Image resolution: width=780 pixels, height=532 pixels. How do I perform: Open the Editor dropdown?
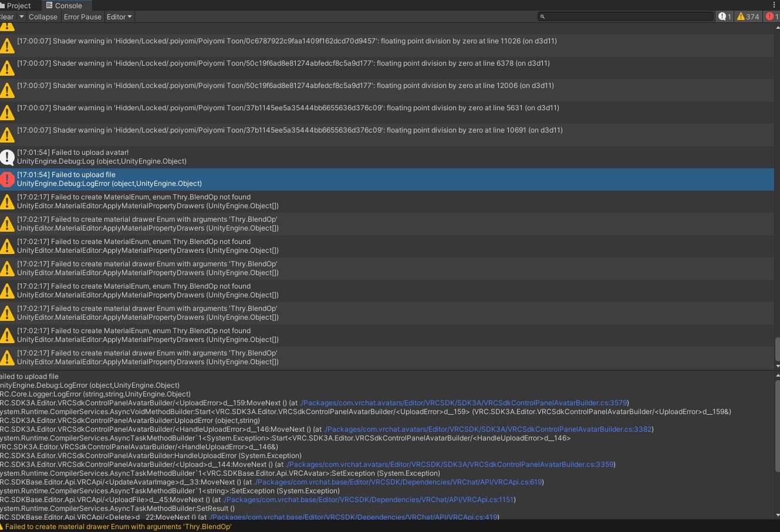[x=119, y=17]
